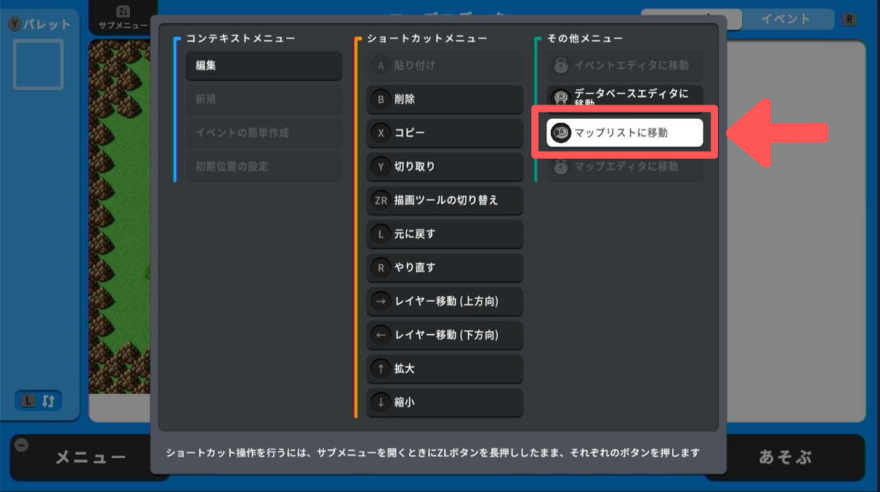This screenshot has width=880, height=492.
Task: Click the X button icon beside コピー
Action: [381, 133]
